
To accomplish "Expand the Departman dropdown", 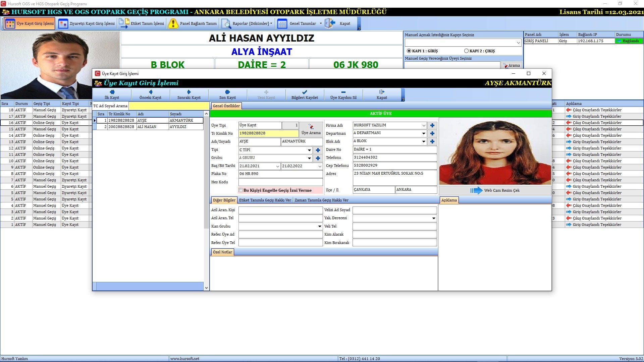I will tap(424, 133).
